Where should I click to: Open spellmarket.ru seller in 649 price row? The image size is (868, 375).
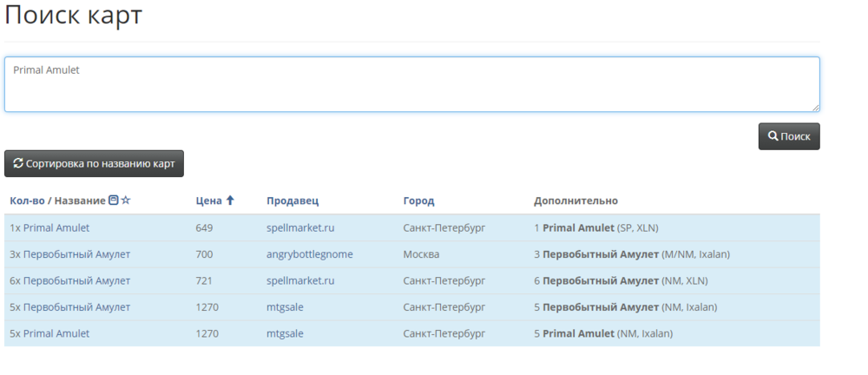pos(300,228)
